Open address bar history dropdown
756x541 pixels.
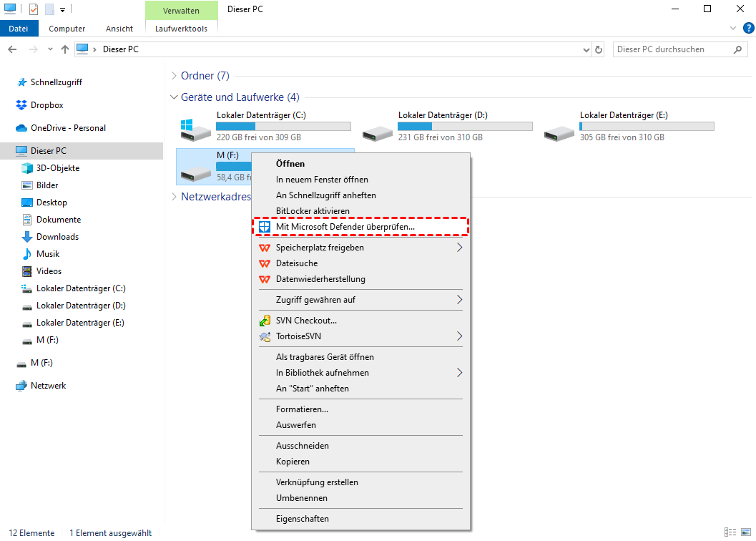pyautogui.click(x=586, y=49)
